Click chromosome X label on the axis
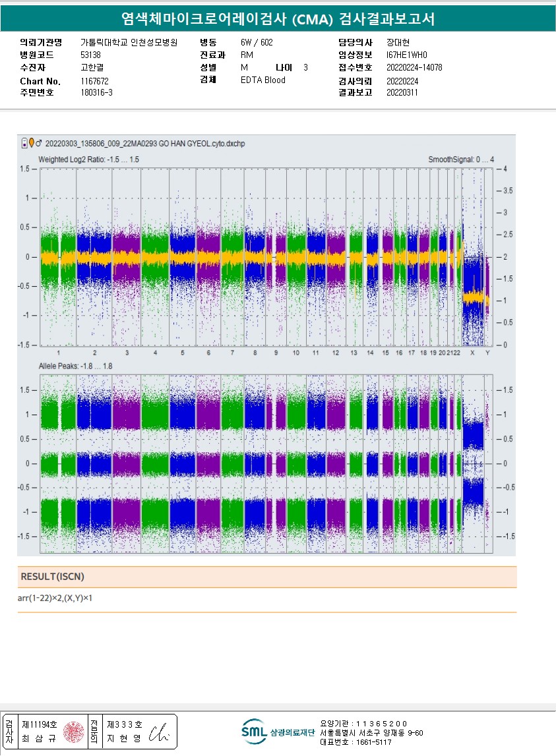 pos(472,353)
